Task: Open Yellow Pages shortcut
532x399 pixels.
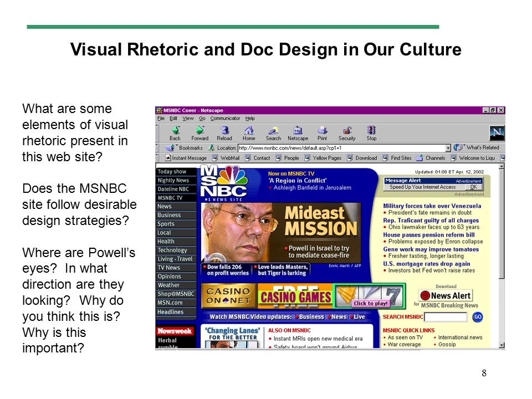Action: coord(323,158)
